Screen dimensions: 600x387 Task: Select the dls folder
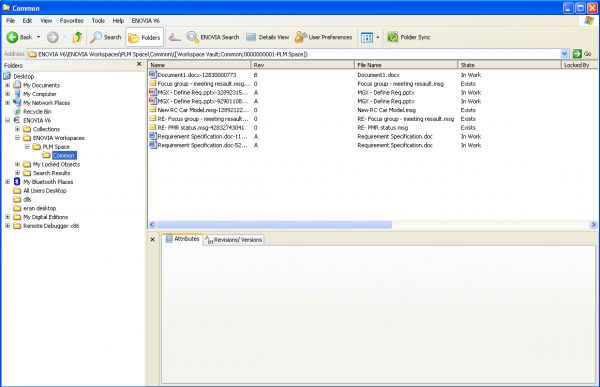coord(27,199)
